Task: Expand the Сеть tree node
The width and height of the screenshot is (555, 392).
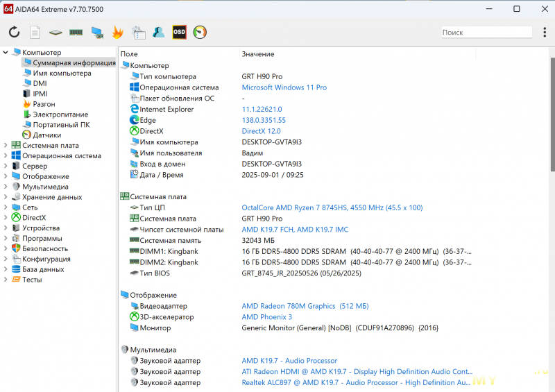Action: 6,207
